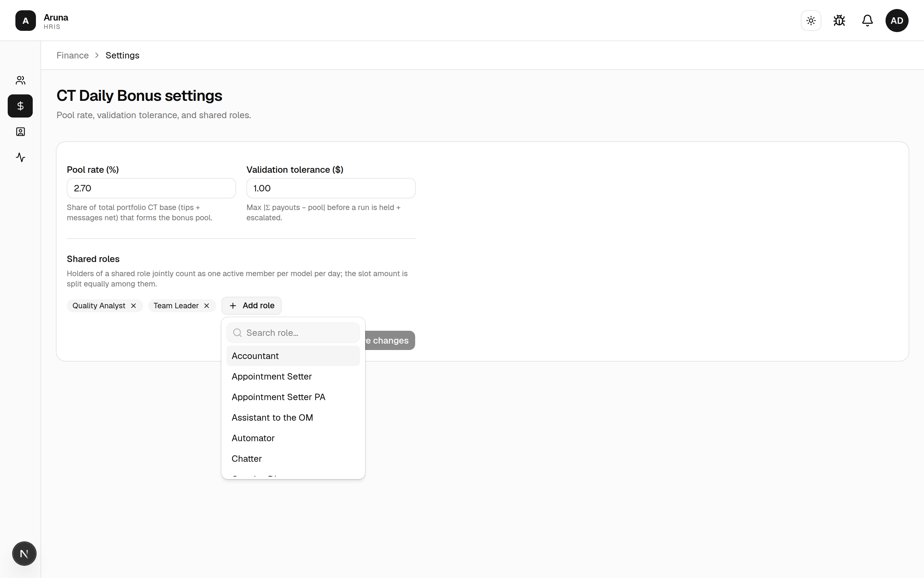The height and width of the screenshot is (578, 924).
Task: Click the Pool rate (%) label
Action: (x=93, y=170)
